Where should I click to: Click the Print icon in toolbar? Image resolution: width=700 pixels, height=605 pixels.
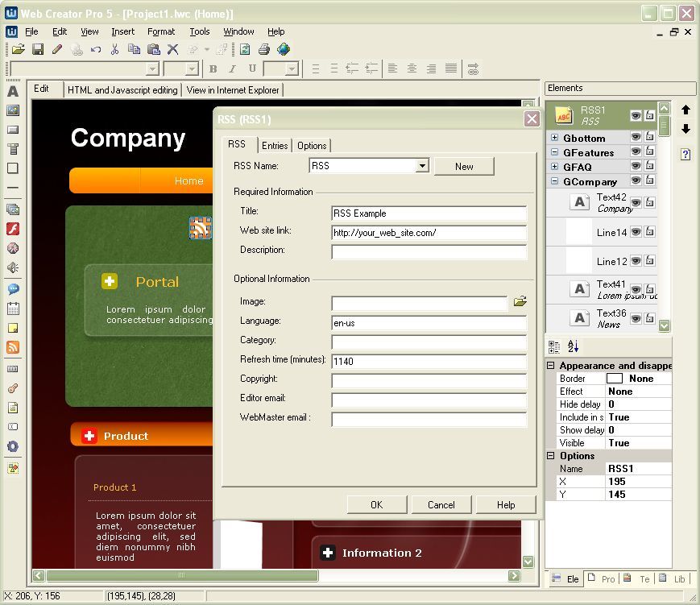(264, 49)
